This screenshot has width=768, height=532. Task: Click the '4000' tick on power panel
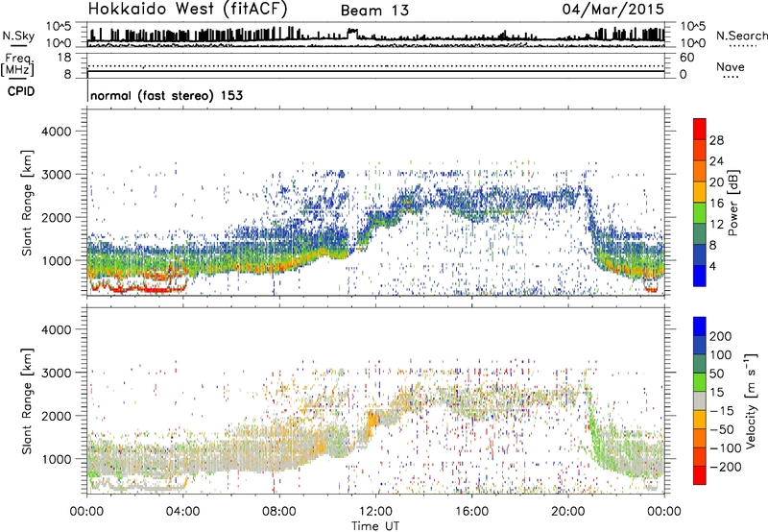pyautogui.click(x=56, y=132)
